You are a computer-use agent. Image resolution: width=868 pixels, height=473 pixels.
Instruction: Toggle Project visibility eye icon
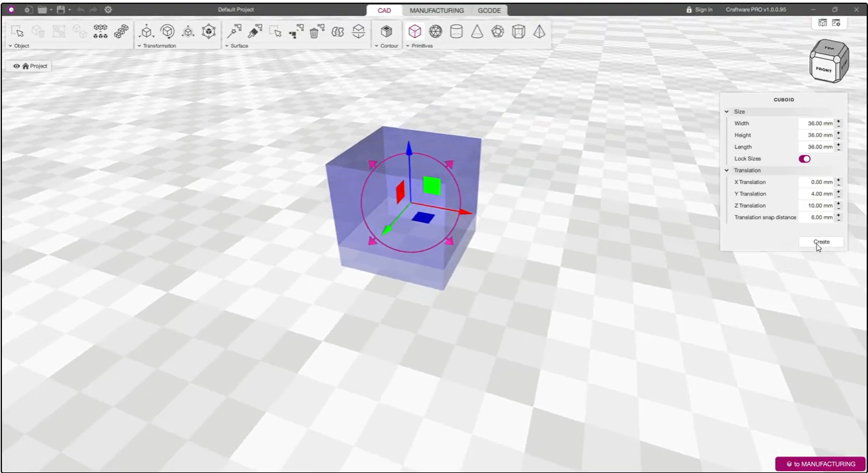(16, 66)
